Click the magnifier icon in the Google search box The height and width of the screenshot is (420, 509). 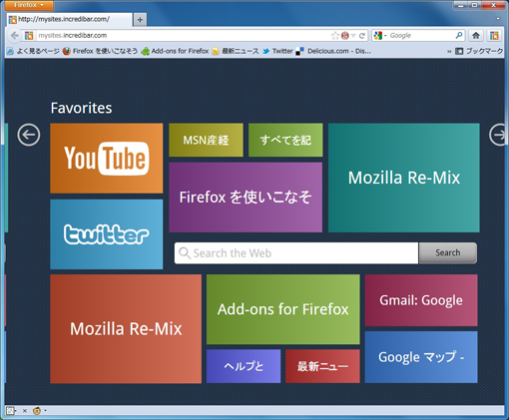[x=459, y=35]
